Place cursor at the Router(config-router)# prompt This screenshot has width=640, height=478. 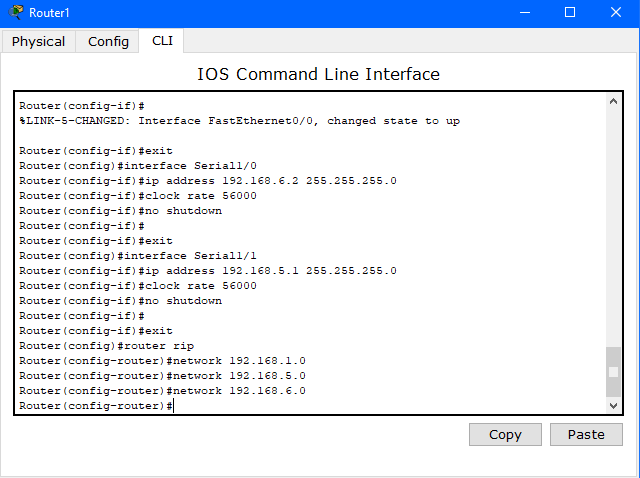pos(96,406)
